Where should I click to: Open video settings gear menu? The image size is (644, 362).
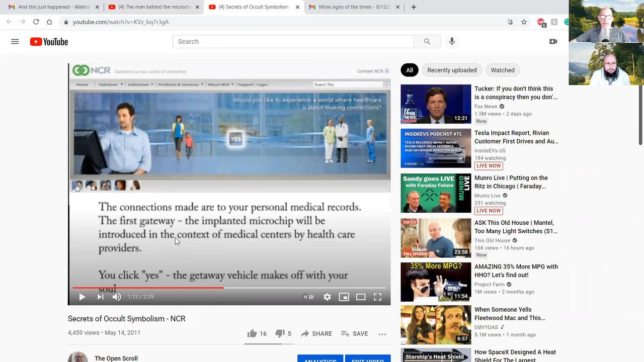pyautogui.click(x=327, y=297)
